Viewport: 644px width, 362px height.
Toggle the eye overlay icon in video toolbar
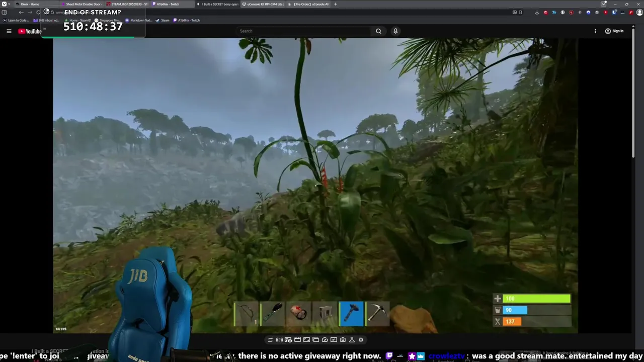pyautogui.click(x=288, y=340)
